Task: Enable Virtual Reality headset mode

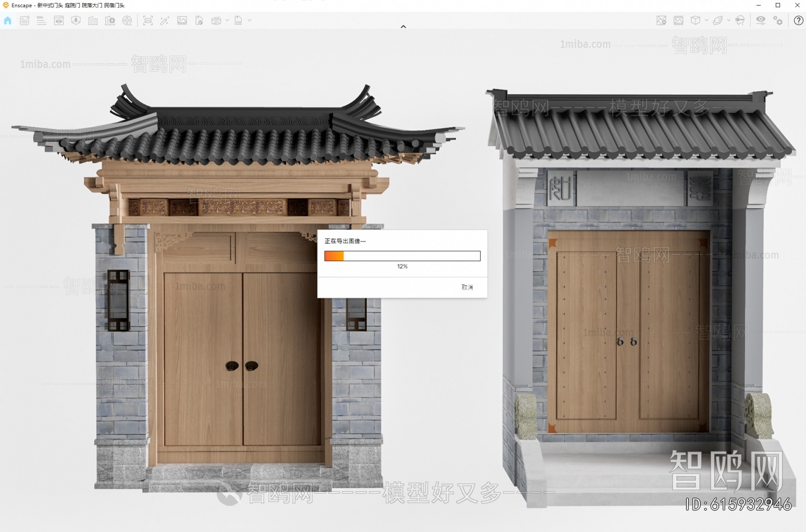Action: [x=740, y=21]
